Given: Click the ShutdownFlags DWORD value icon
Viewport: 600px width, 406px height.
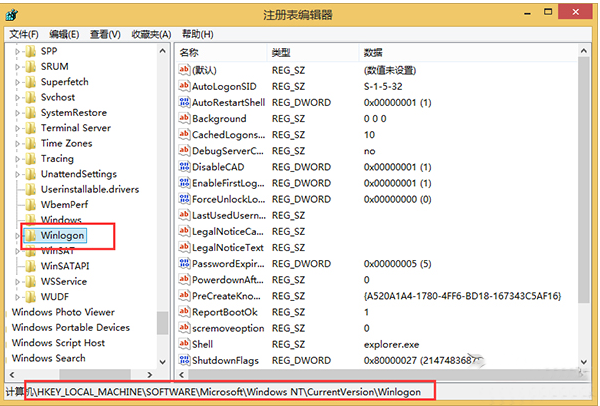Looking at the screenshot, I should click(184, 360).
